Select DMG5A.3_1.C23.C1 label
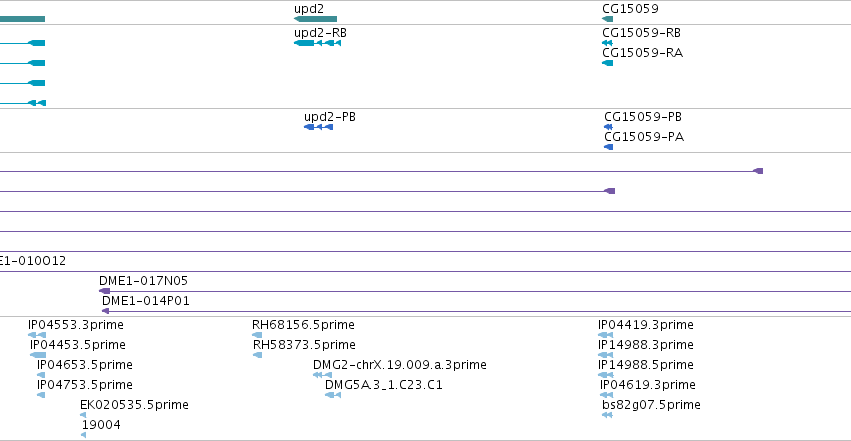 pyautogui.click(x=384, y=385)
